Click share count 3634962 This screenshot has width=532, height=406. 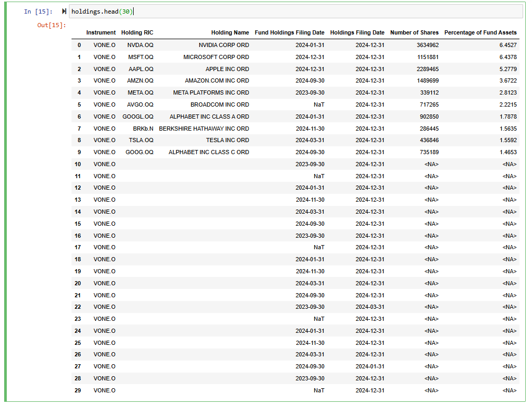tap(428, 45)
